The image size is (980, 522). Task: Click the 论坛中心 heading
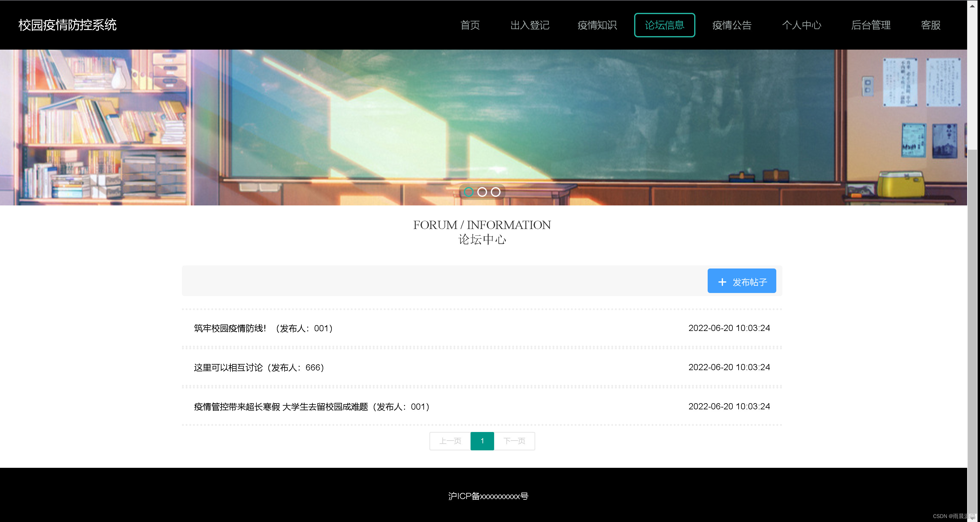click(482, 239)
